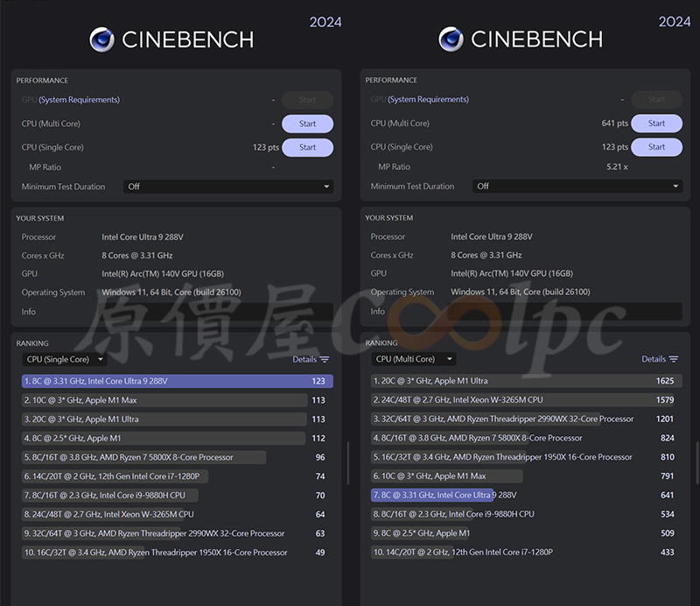Select multi-core row '9. 8C @ 2.5* GHz, Apple M1'

(x=527, y=533)
